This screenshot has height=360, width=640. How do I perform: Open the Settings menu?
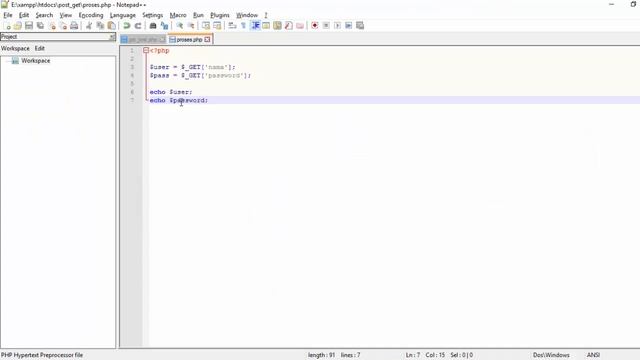click(153, 15)
